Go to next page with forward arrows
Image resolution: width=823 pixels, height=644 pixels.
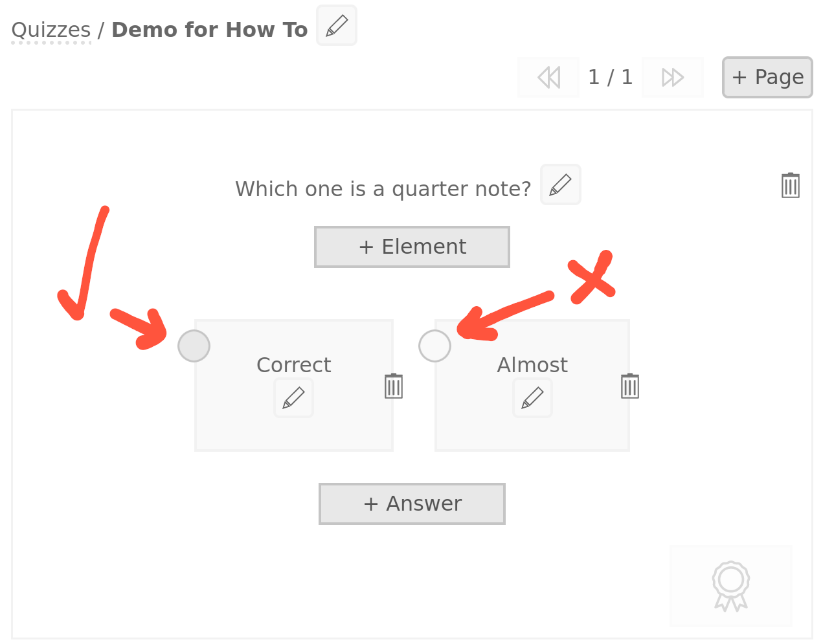673,78
